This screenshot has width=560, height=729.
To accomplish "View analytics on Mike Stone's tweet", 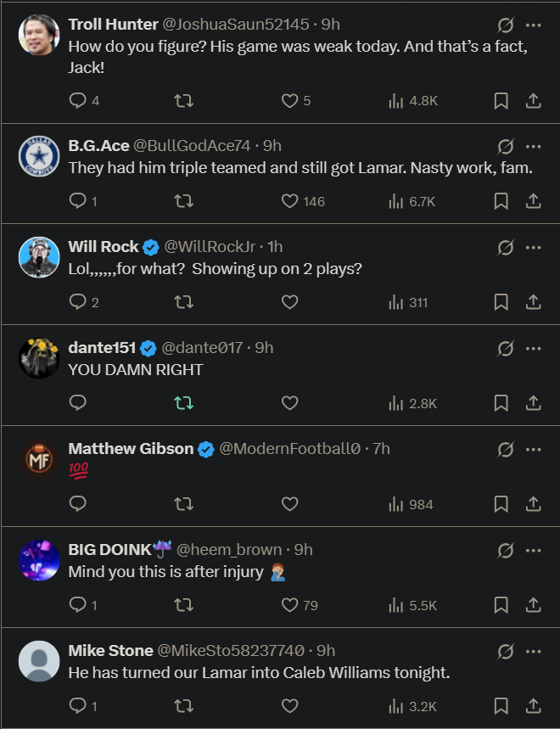I will pyautogui.click(x=396, y=706).
